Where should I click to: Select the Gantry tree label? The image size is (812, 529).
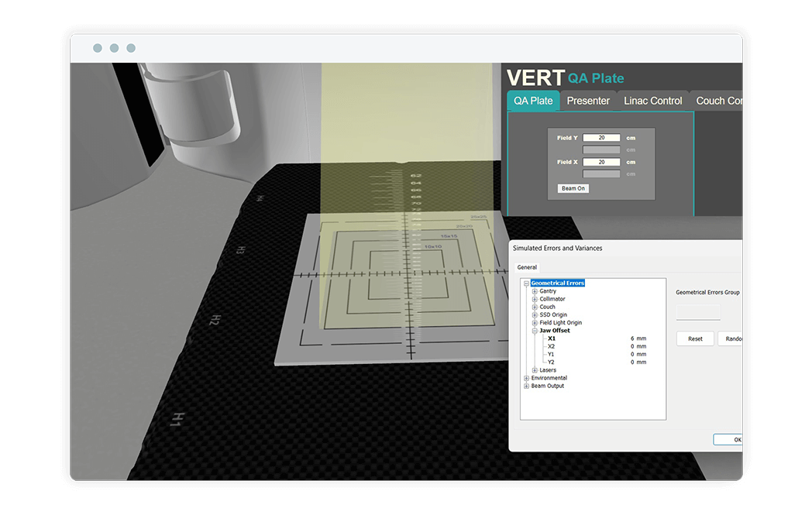[x=547, y=291]
